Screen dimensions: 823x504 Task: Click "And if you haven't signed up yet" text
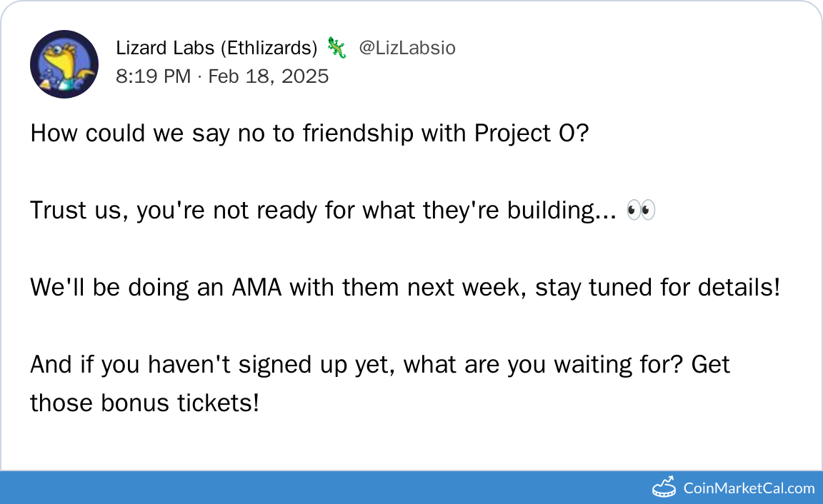point(213,365)
